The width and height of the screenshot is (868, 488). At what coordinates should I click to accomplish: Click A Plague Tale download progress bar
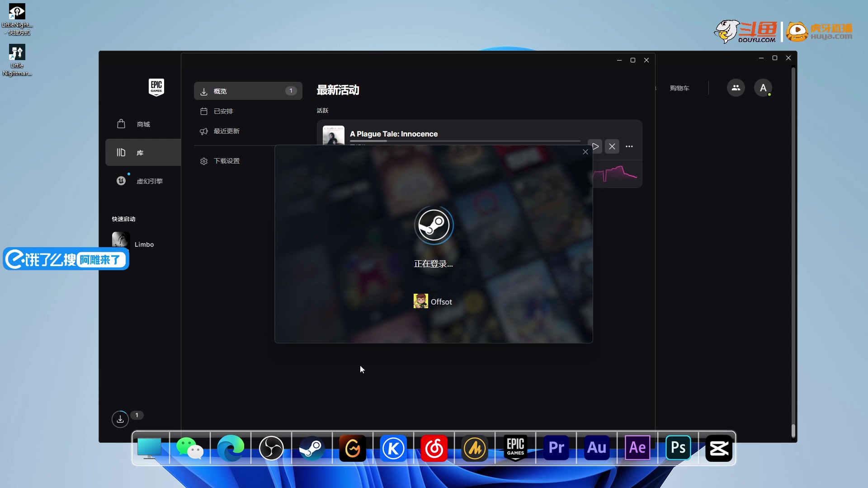click(465, 141)
